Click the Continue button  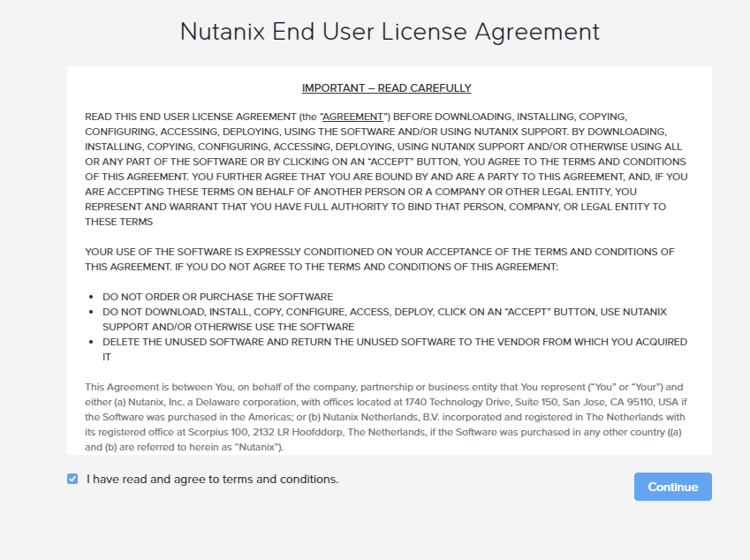(x=672, y=487)
